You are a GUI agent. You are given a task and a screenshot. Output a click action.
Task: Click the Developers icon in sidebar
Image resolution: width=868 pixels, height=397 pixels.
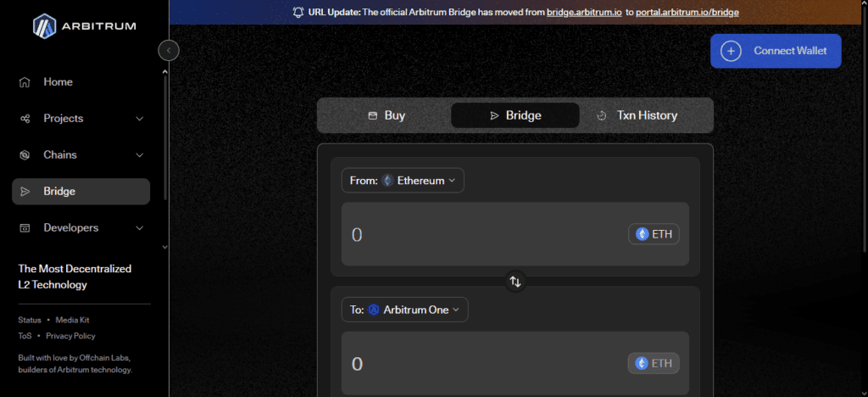pyautogui.click(x=25, y=228)
